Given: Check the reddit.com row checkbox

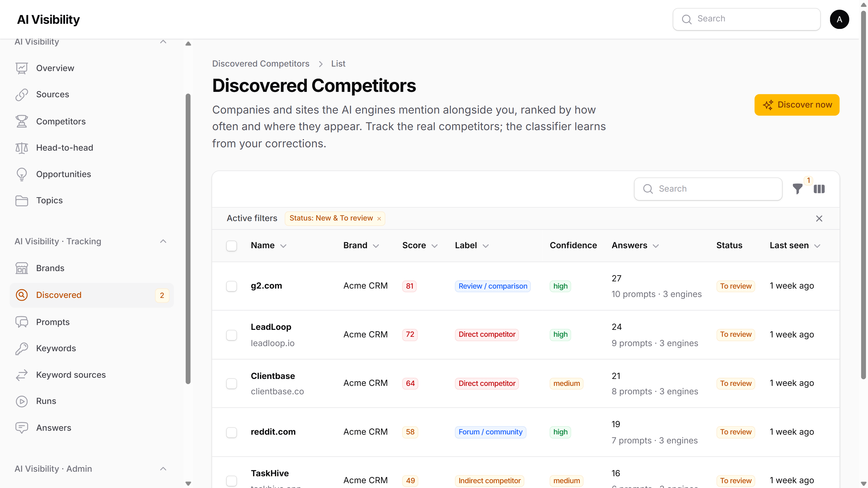Looking at the screenshot, I should click(x=231, y=433).
